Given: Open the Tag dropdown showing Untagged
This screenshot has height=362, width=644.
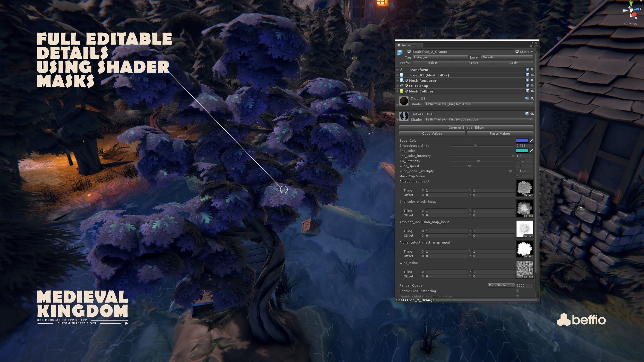Looking at the screenshot, I should tap(440, 57).
